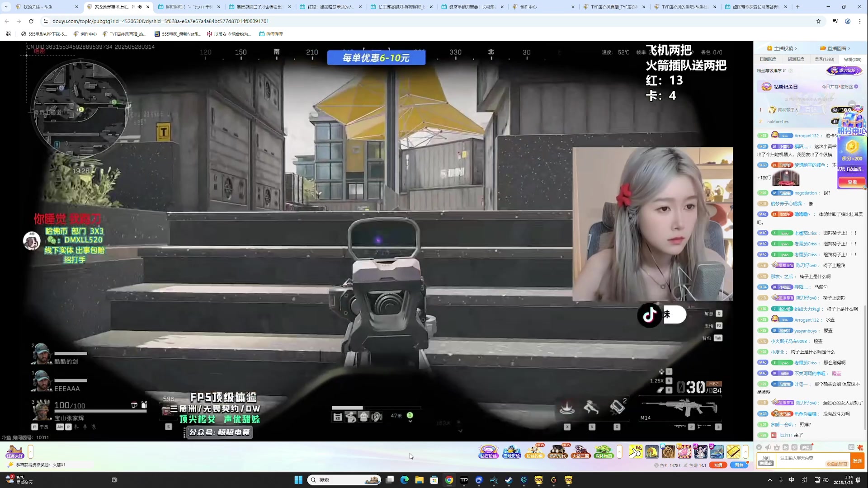The height and width of the screenshot is (488, 868).
Task: Click the 查看 button in 积分中心
Action: (x=852, y=182)
